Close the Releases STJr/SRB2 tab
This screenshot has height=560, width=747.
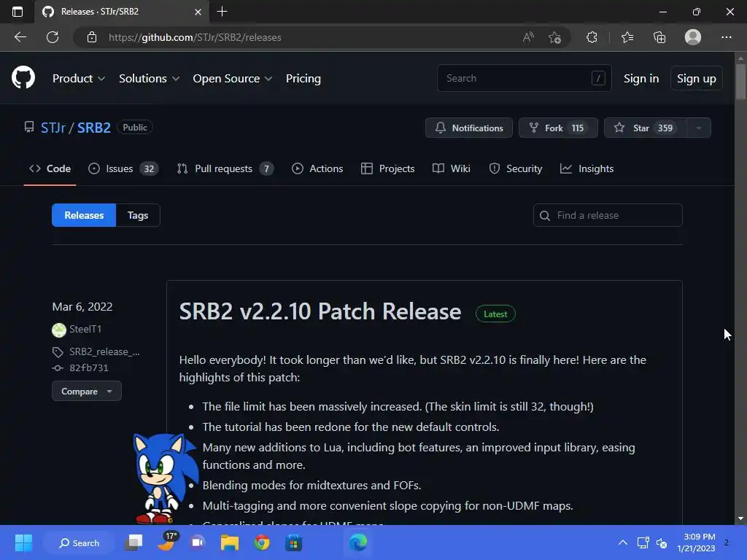(x=198, y=12)
